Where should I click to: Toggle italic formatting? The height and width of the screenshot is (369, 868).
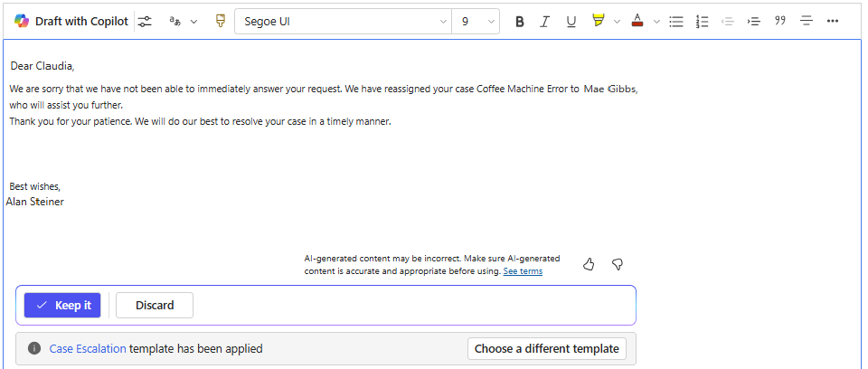click(545, 22)
